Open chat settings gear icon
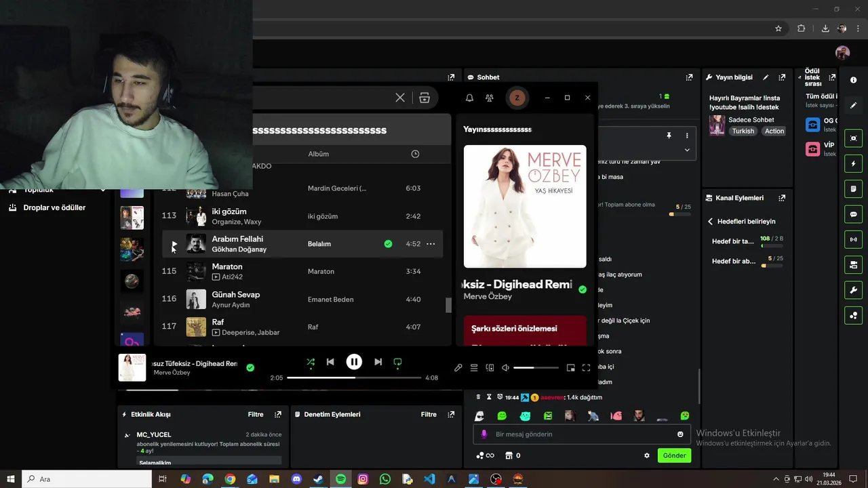Viewport: 868px width, 488px height. pos(647,455)
